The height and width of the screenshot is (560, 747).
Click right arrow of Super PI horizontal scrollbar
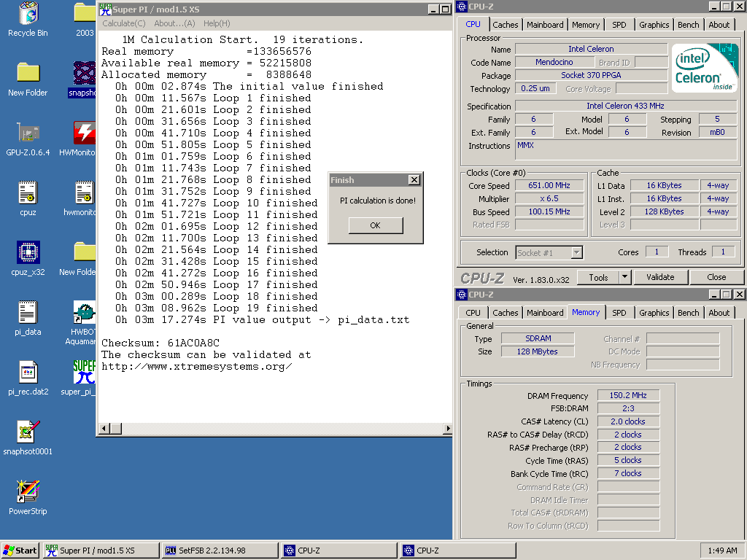[447, 429]
